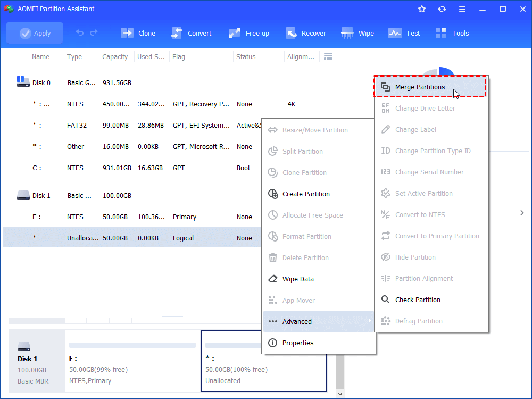Open the column settings list icon
This screenshot has width=532, height=399.
[x=328, y=56]
